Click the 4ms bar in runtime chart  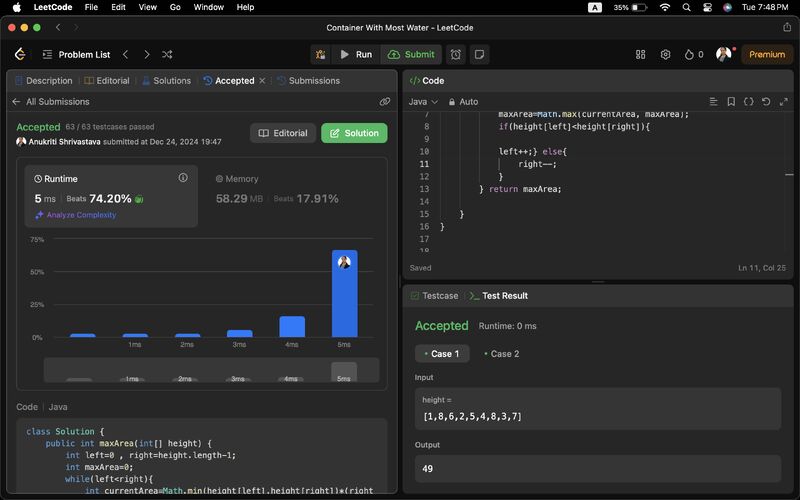pos(292,327)
